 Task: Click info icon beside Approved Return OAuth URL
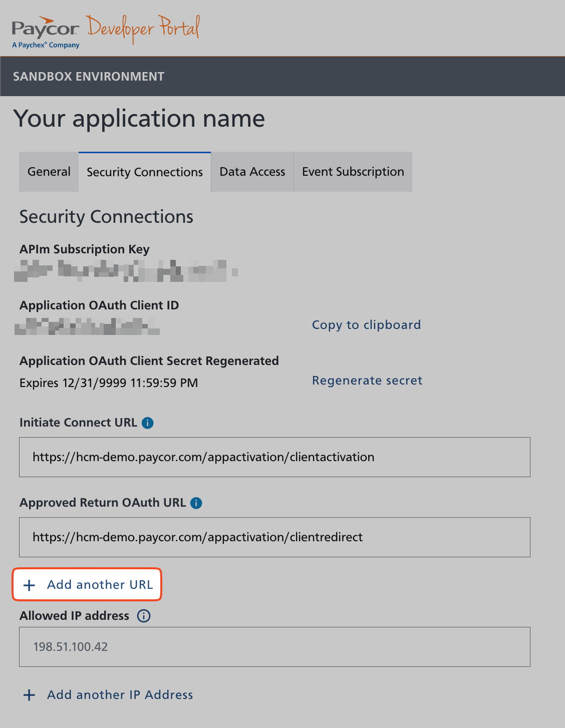(196, 503)
